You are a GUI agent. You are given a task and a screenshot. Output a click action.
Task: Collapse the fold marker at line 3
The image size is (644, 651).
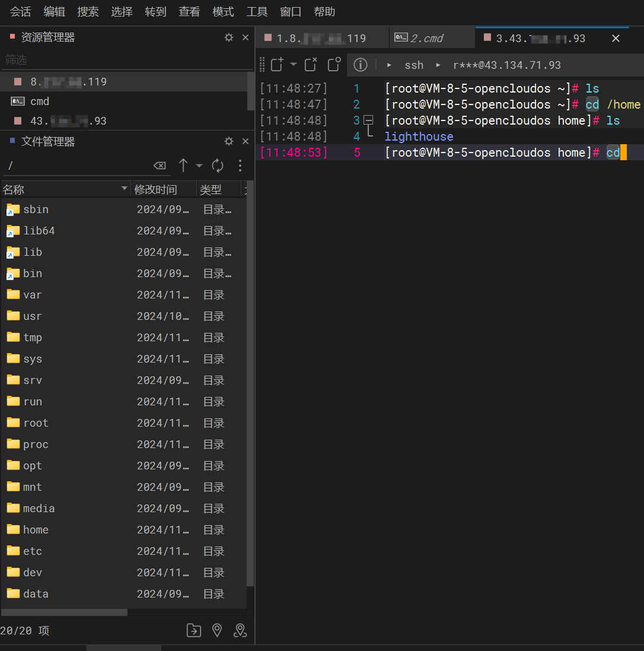pos(368,120)
